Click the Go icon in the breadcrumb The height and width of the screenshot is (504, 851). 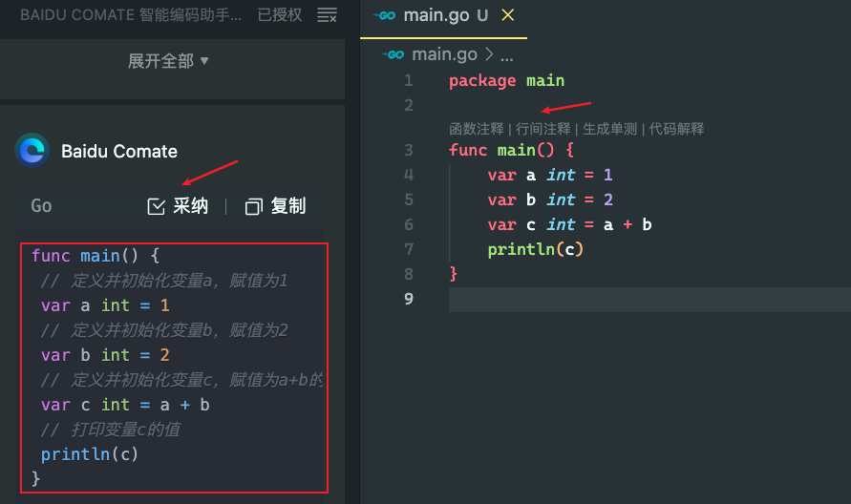393,54
